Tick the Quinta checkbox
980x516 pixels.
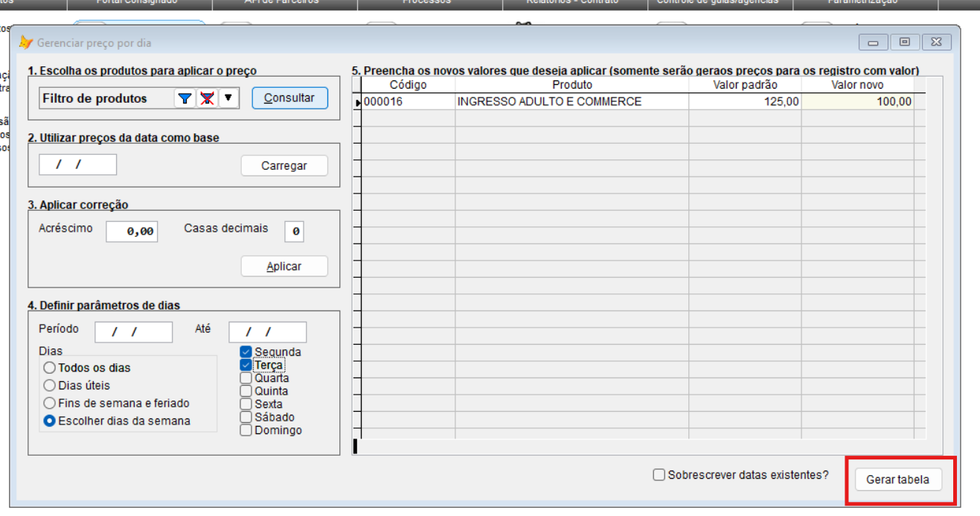tap(246, 391)
